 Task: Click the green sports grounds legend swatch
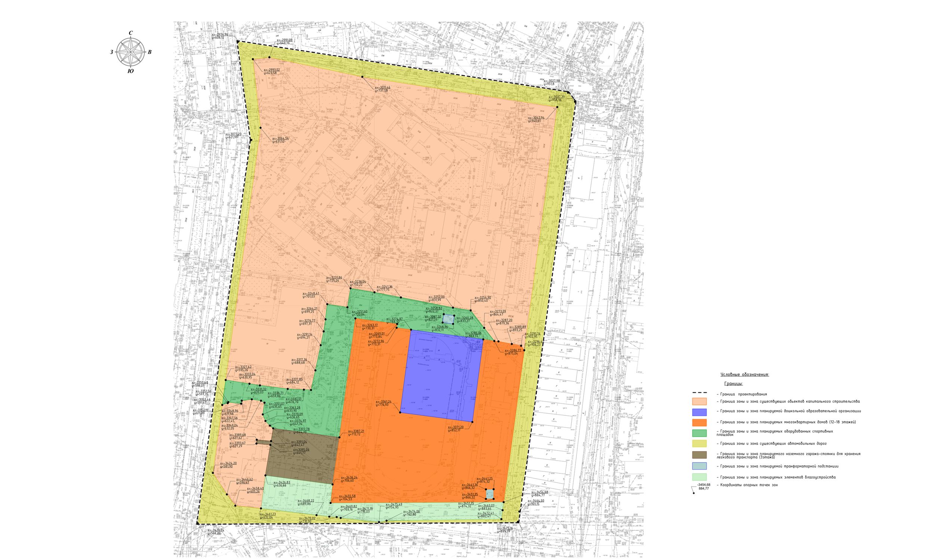[x=699, y=433]
